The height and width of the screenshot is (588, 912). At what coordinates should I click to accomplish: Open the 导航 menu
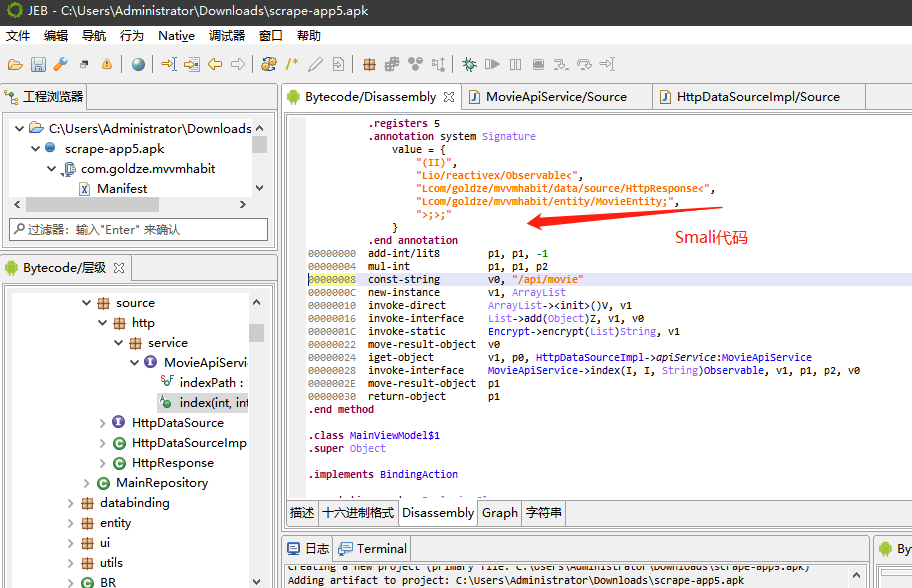click(94, 35)
